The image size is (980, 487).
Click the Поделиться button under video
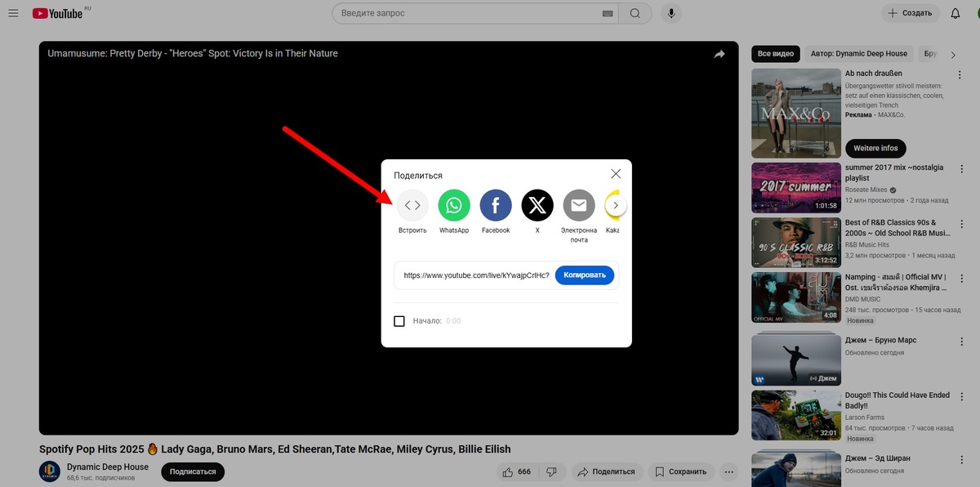pos(607,471)
